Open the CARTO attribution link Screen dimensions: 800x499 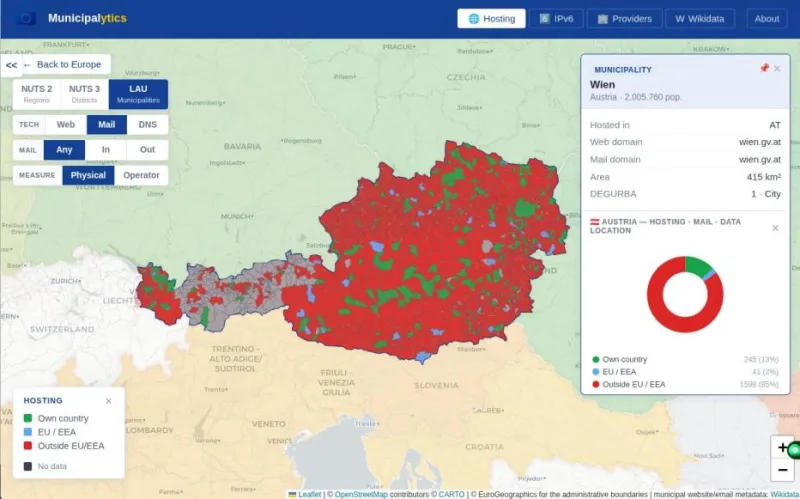[x=452, y=494]
